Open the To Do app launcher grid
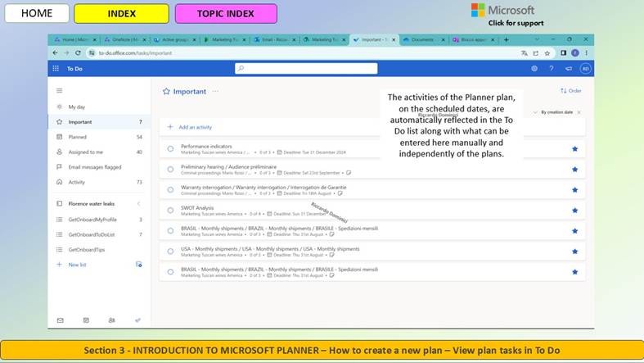This screenshot has width=644, height=363. click(x=56, y=69)
